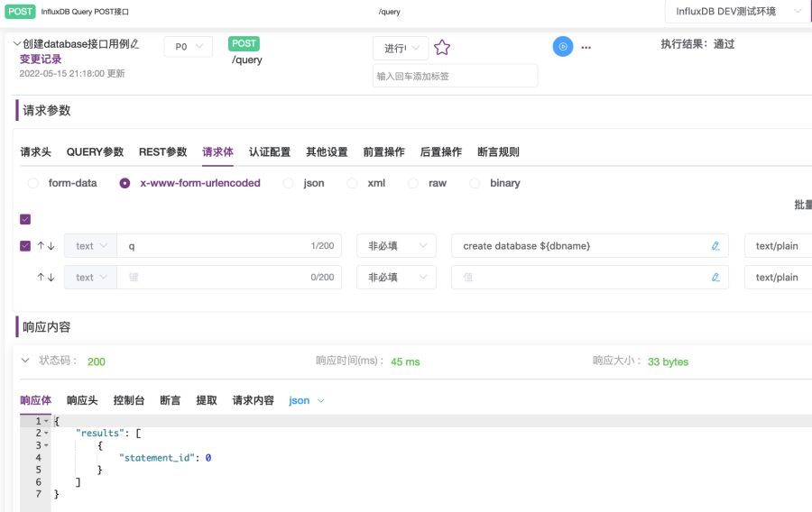Open text type dropdown for q row
The height and width of the screenshot is (512, 812).
tap(90, 246)
